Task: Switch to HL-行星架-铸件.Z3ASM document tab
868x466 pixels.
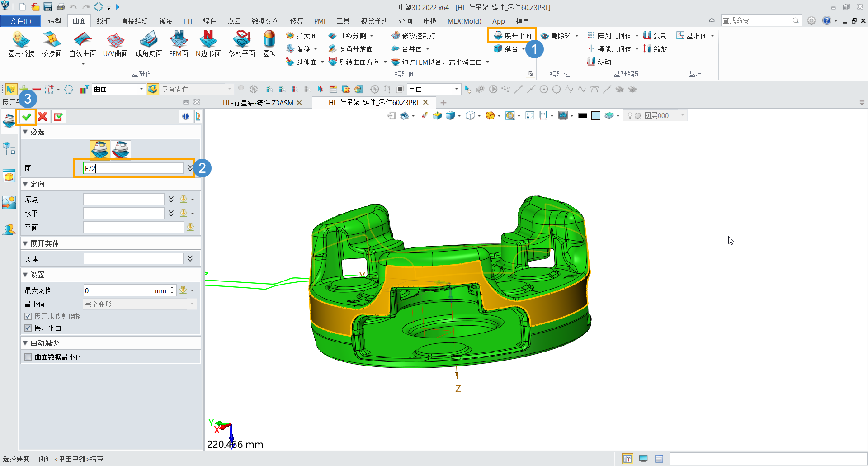Action: pos(258,103)
